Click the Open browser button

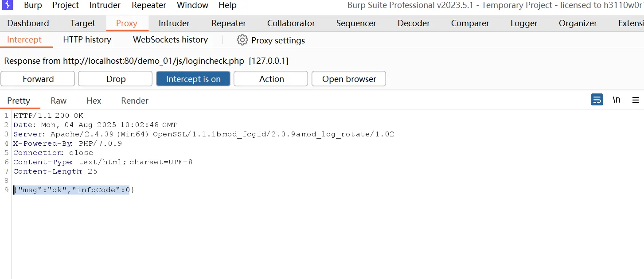[348, 79]
